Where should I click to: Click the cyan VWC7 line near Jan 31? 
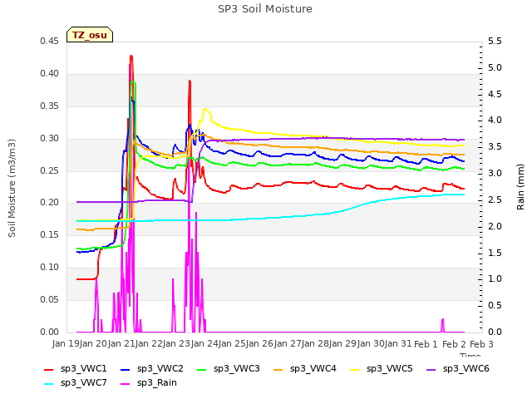pyautogui.click(x=399, y=198)
